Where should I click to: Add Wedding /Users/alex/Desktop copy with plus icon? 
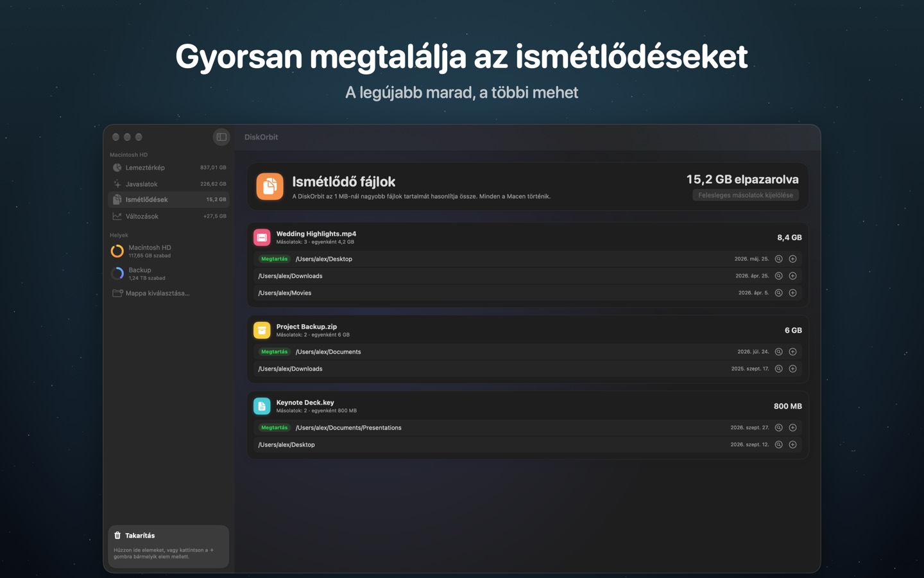792,259
